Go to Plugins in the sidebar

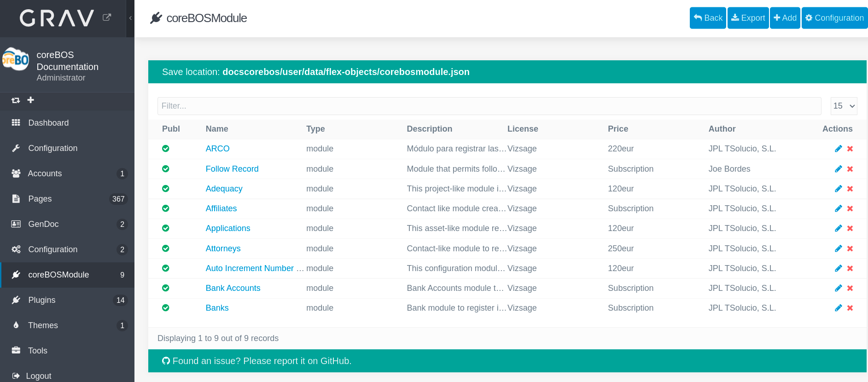click(42, 300)
